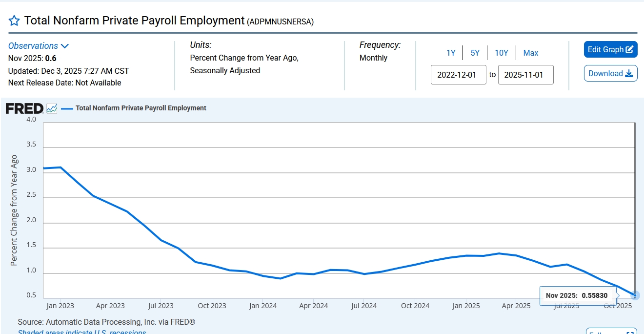Click the download arrow icon
Screen dimensions: 644x334
pyautogui.click(x=629, y=74)
